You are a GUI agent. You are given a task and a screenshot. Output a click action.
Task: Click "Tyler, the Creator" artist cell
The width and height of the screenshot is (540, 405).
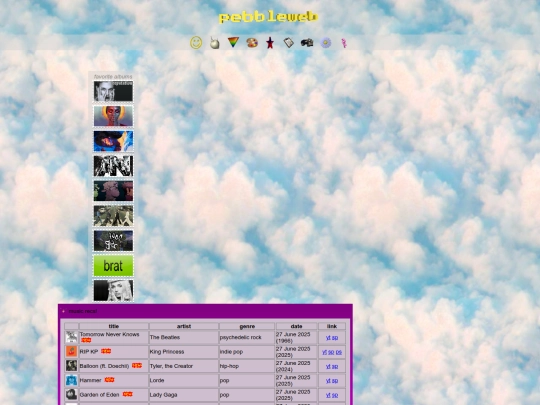[184, 366]
